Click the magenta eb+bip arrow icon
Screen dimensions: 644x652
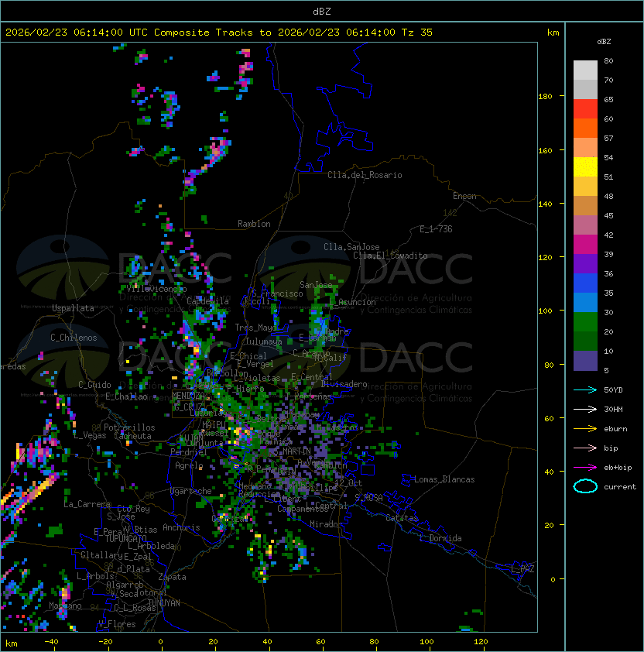(585, 468)
